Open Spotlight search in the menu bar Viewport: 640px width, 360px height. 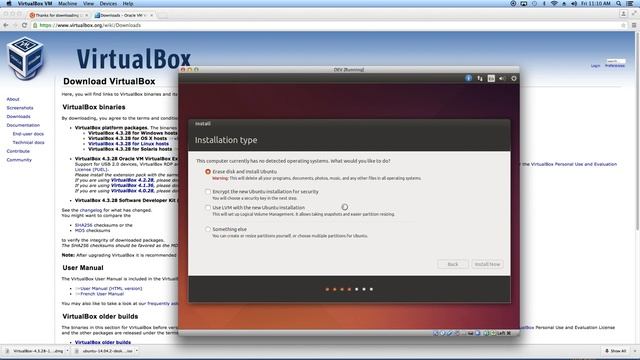coord(619,4)
